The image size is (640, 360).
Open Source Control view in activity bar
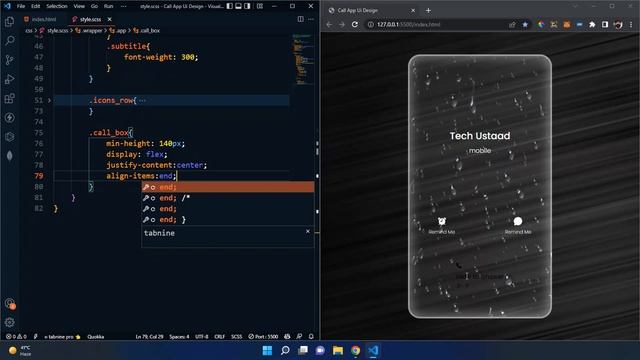tap(9, 60)
